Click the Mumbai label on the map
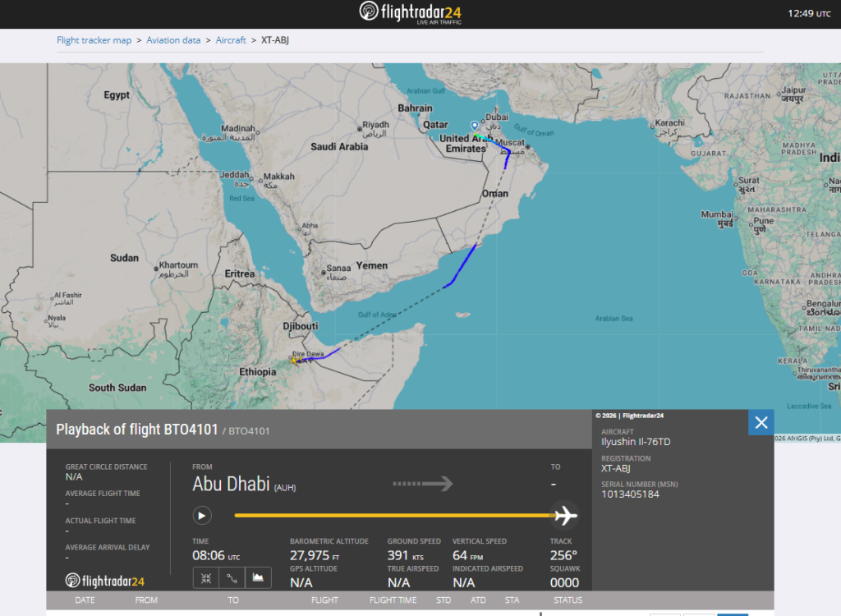The image size is (841, 616). click(x=716, y=214)
